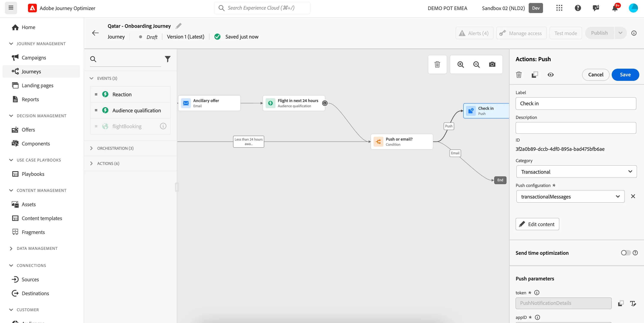
Task: Open Offers in the sidebar
Action: 28,129
